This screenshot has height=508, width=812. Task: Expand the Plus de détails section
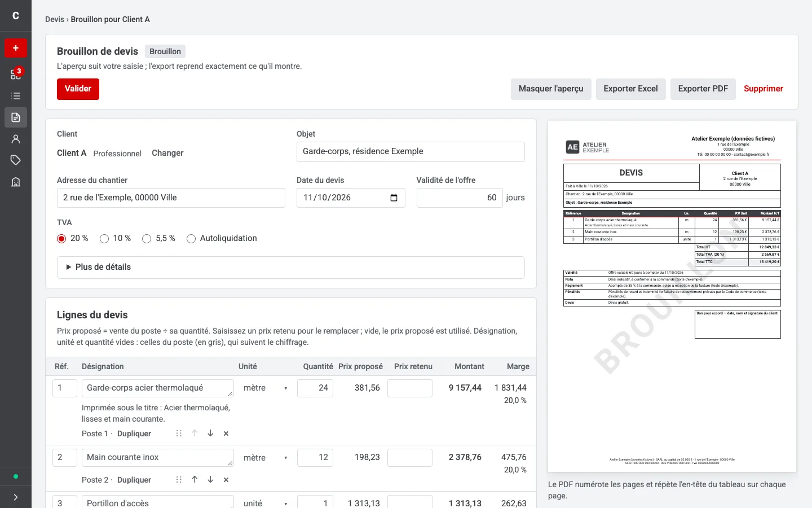point(291,267)
